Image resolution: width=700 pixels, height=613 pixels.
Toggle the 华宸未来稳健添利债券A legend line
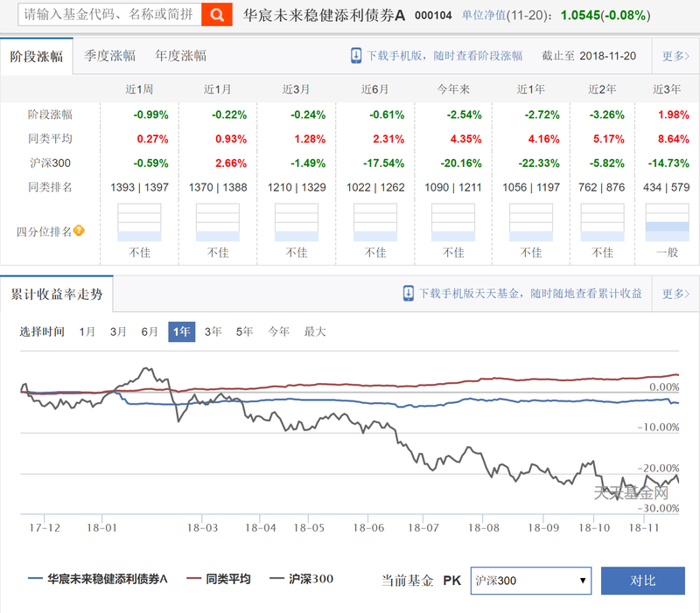coord(98,579)
